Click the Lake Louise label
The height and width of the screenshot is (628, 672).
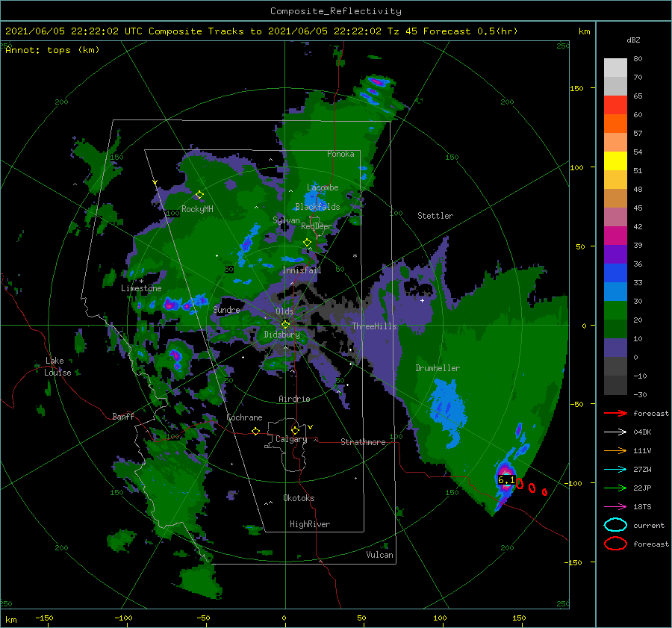click(57, 367)
